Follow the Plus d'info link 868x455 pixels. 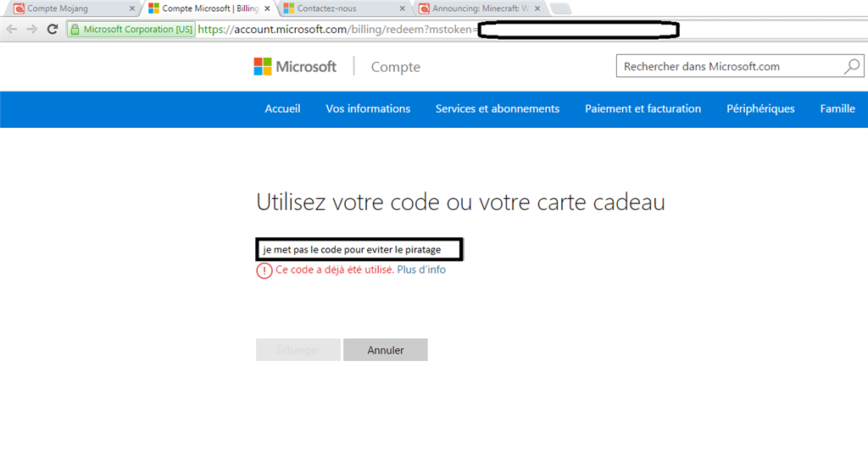(x=421, y=269)
